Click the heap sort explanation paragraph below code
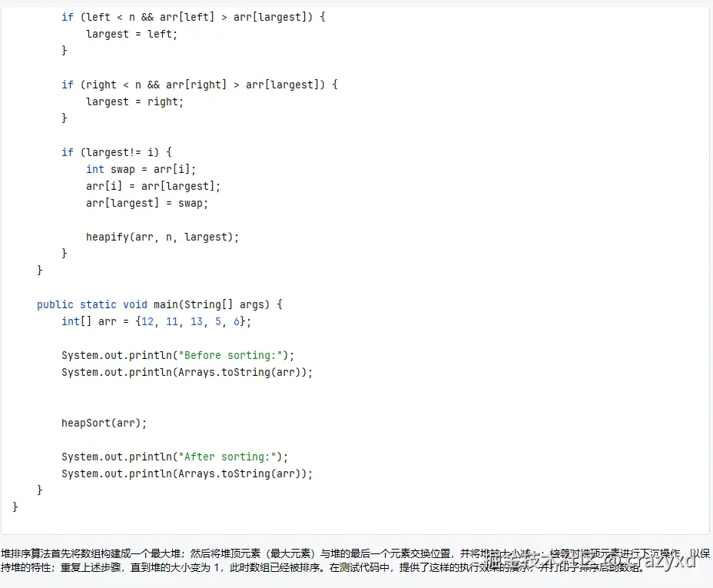The width and height of the screenshot is (713, 588). click(x=307, y=560)
